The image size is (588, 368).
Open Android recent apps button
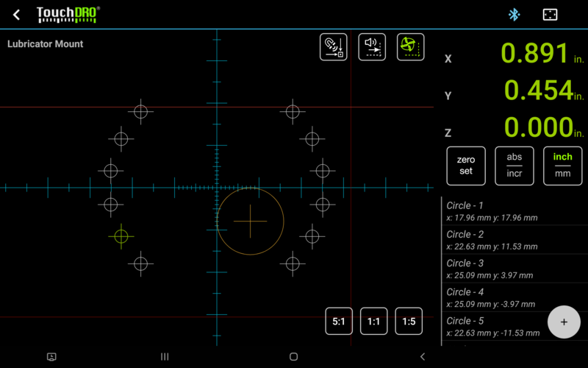[x=165, y=357]
